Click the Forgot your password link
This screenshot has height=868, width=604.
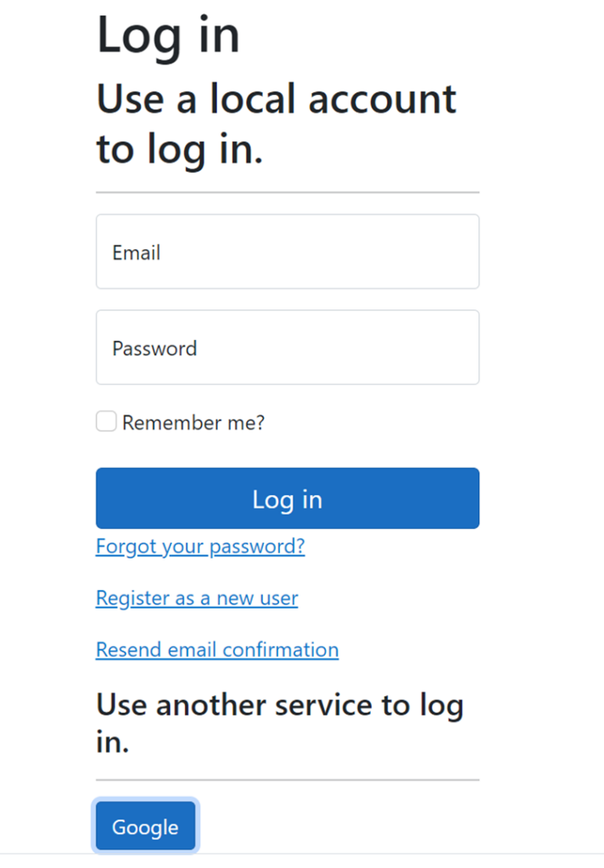200,546
